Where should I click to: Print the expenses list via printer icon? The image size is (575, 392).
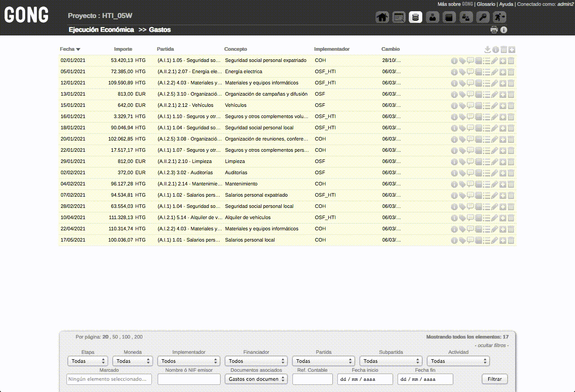(494, 30)
